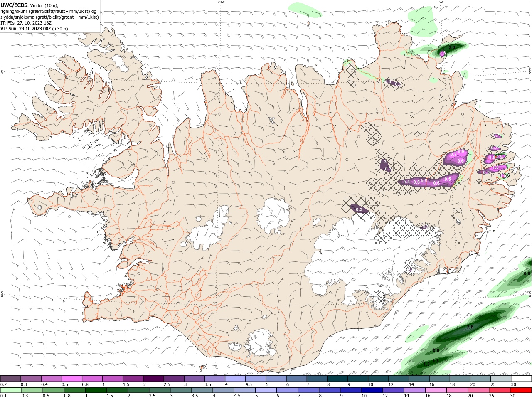The width and height of the screenshot is (532, 399).
Task: Click the 0.2 label on the purple snow scale
Action: (x=4, y=384)
